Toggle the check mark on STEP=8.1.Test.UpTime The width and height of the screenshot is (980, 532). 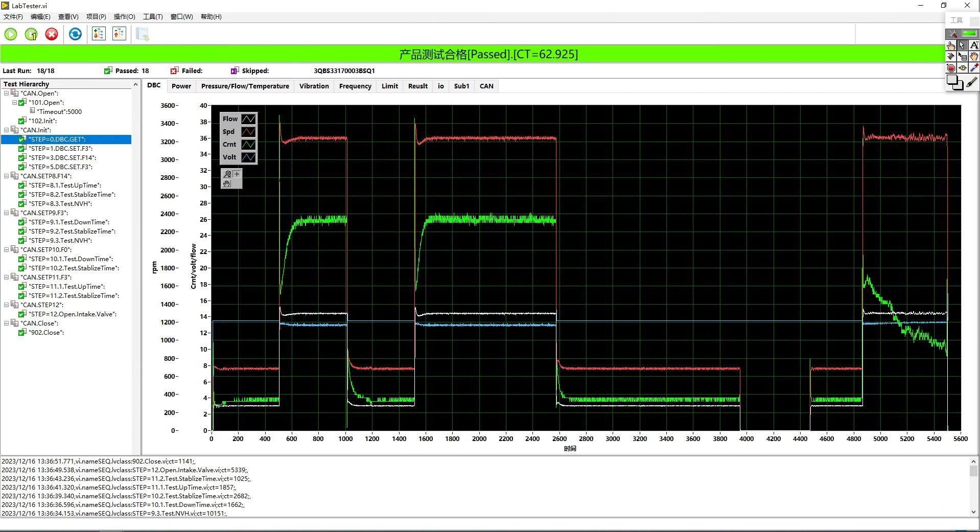point(22,186)
